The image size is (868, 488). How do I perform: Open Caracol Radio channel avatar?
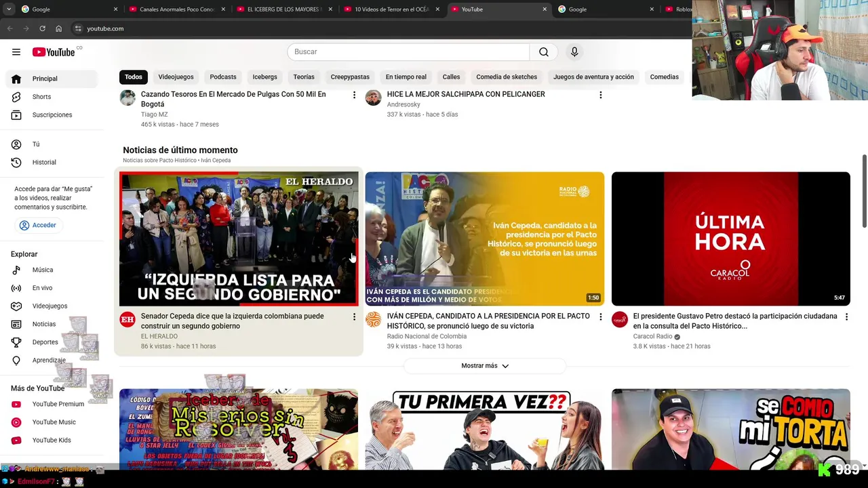pos(620,320)
